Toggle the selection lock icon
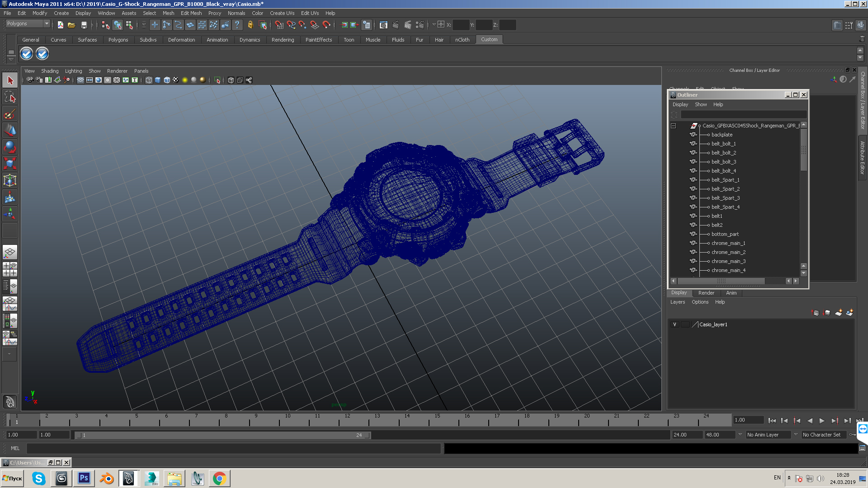Screen dimensions: 868x488 [250, 25]
